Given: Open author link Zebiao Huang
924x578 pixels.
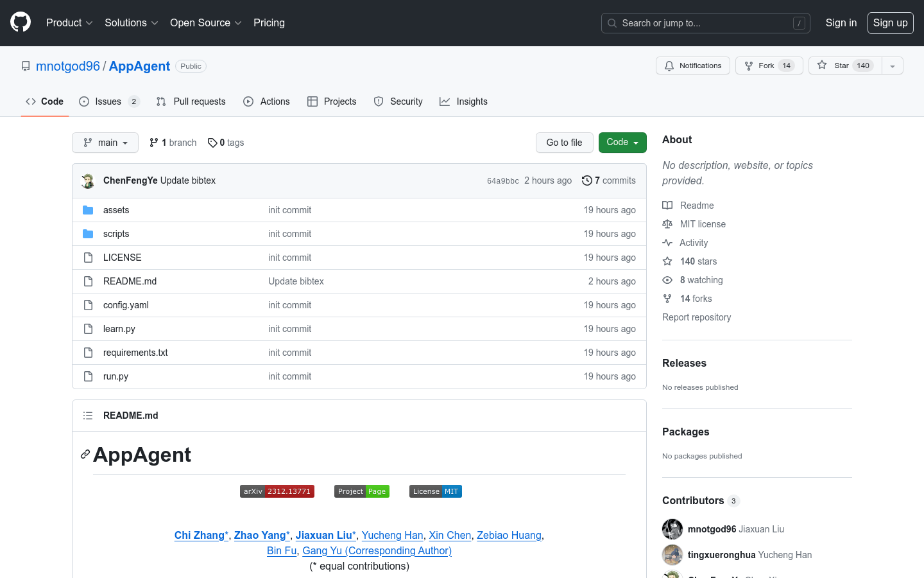Looking at the screenshot, I should tap(509, 535).
